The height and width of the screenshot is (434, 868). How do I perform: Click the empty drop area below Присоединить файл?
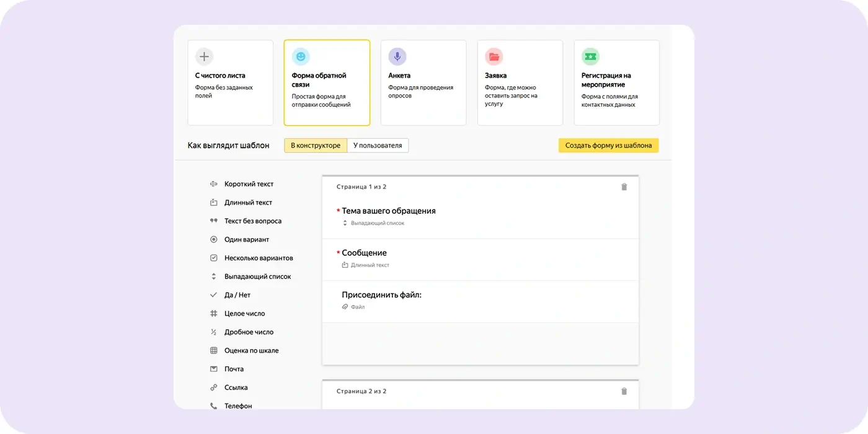point(480,343)
